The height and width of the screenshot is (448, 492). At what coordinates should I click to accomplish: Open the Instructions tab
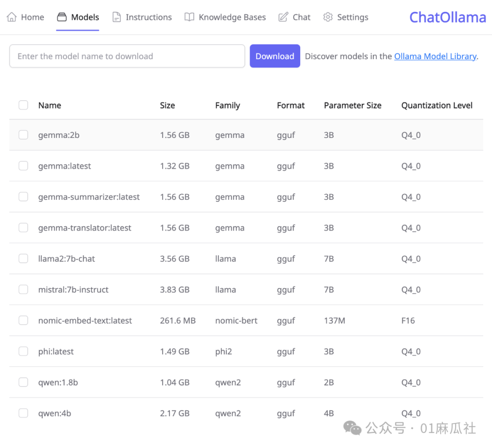(x=149, y=17)
